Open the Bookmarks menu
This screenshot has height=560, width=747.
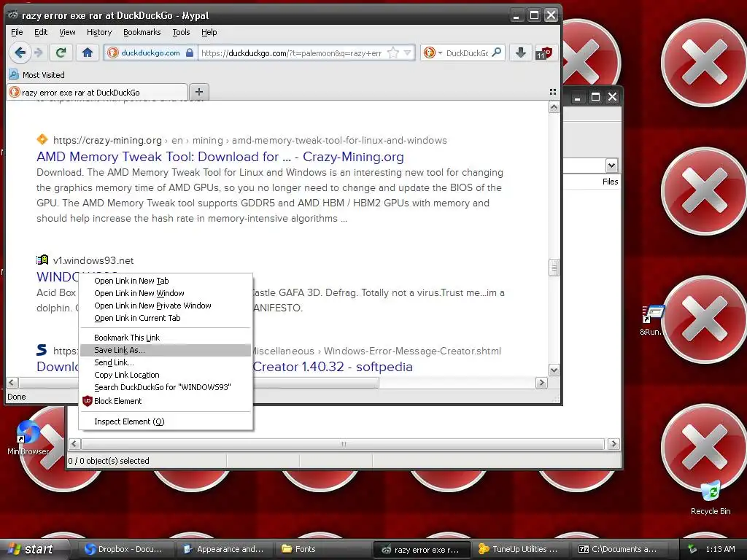pyautogui.click(x=142, y=32)
